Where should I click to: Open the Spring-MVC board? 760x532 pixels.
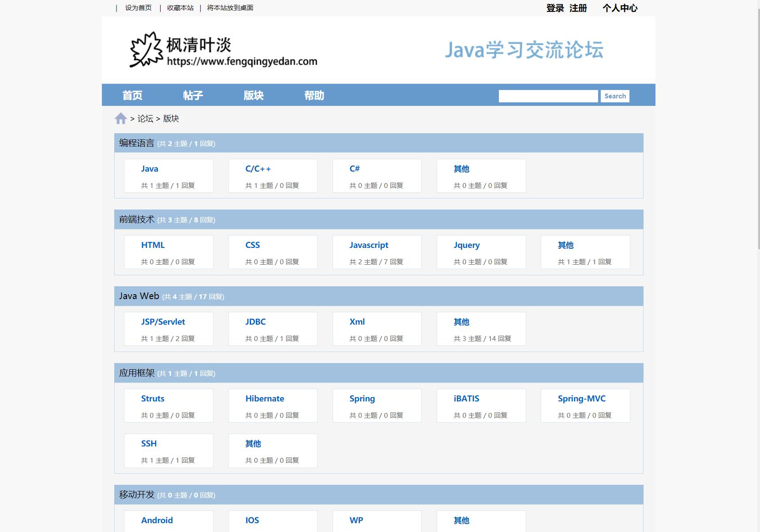tap(582, 399)
